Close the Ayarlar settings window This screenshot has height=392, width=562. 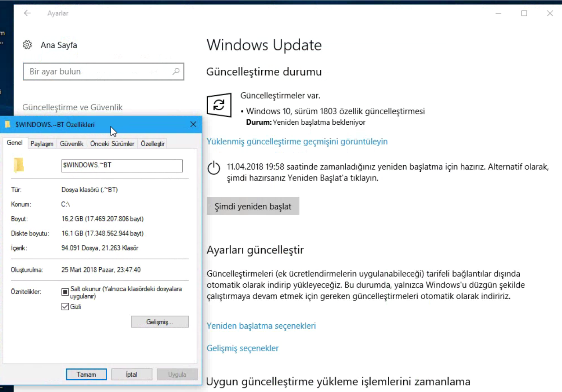click(x=550, y=13)
